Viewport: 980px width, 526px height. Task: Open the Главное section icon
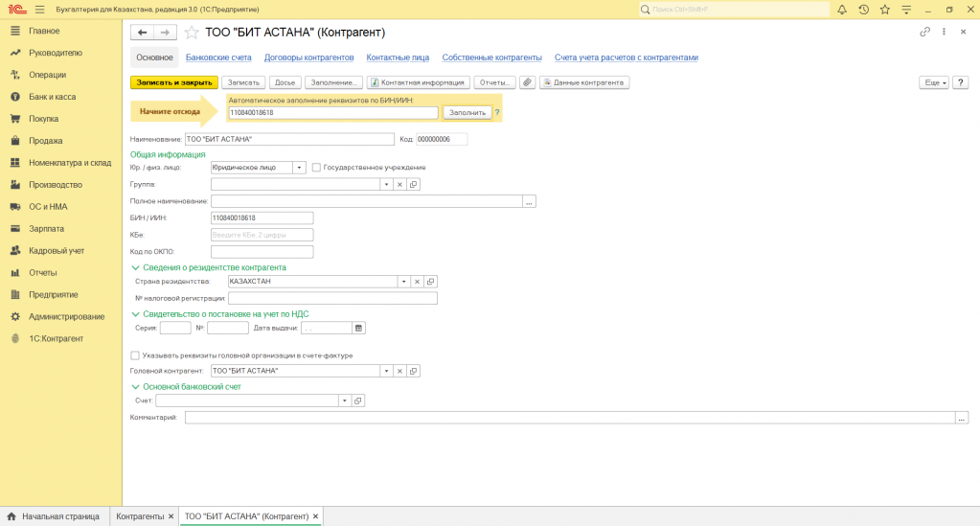point(15,31)
